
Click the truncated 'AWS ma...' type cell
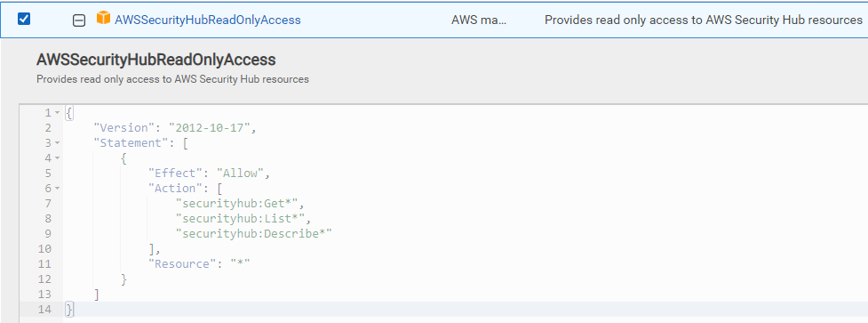pos(479,20)
